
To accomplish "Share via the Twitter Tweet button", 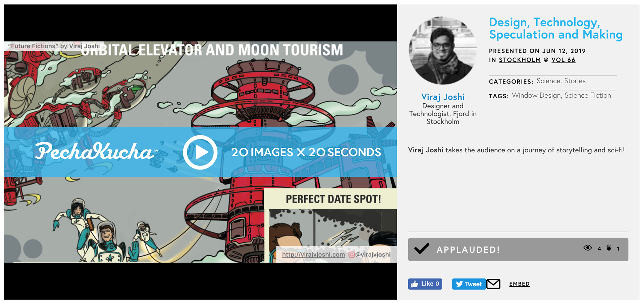I will tap(469, 284).
